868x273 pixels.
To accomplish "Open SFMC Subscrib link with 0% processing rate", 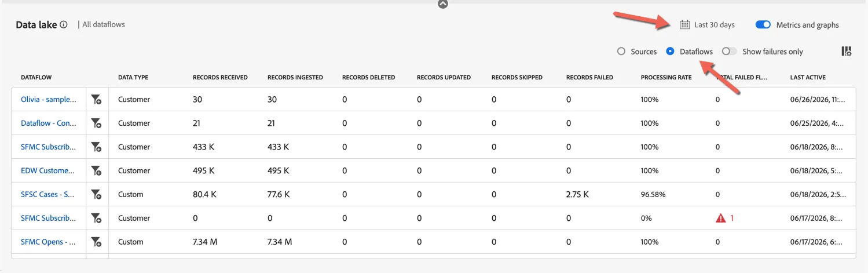I will (49, 219).
